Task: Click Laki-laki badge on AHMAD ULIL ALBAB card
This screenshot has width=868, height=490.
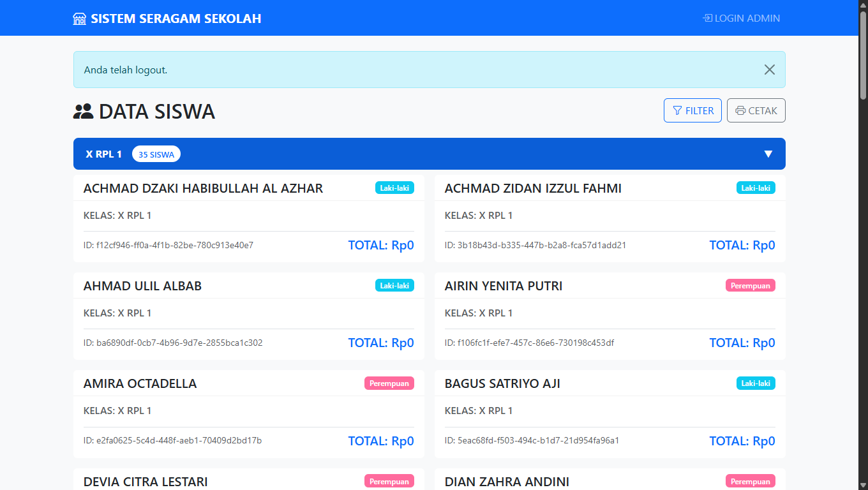Action: [394, 285]
